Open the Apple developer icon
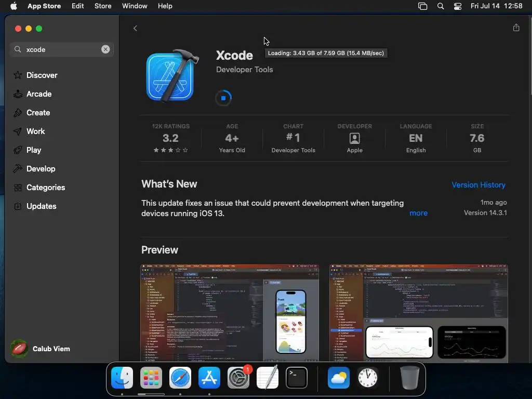The height and width of the screenshot is (399, 532). point(354,138)
